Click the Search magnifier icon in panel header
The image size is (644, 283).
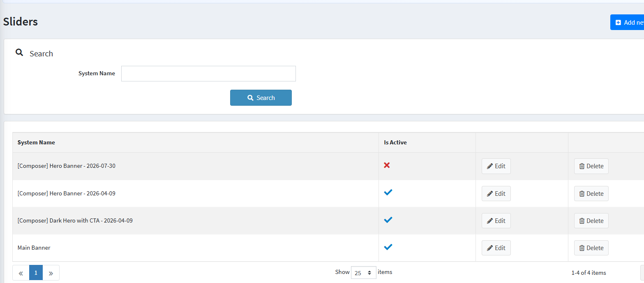click(x=19, y=53)
